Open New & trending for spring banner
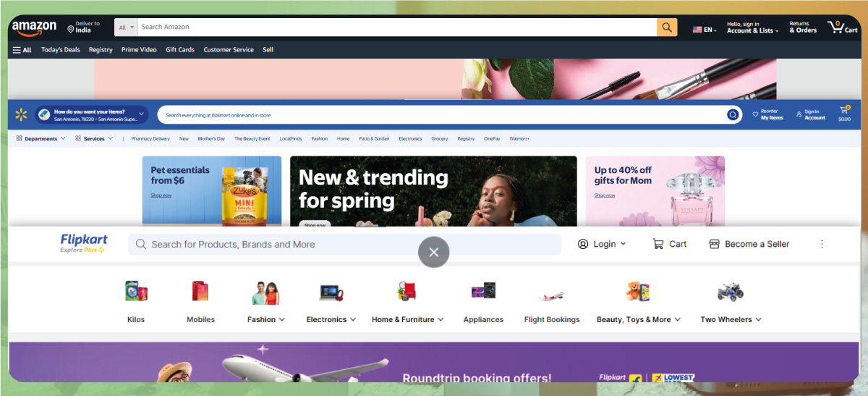The height and width of the screenshot is (396, 868). [433, 192]
